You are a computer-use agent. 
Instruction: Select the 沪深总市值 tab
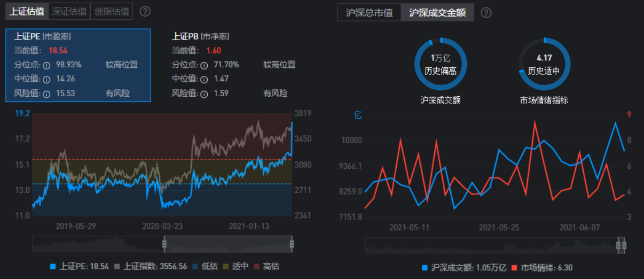[x=369, y=13]
